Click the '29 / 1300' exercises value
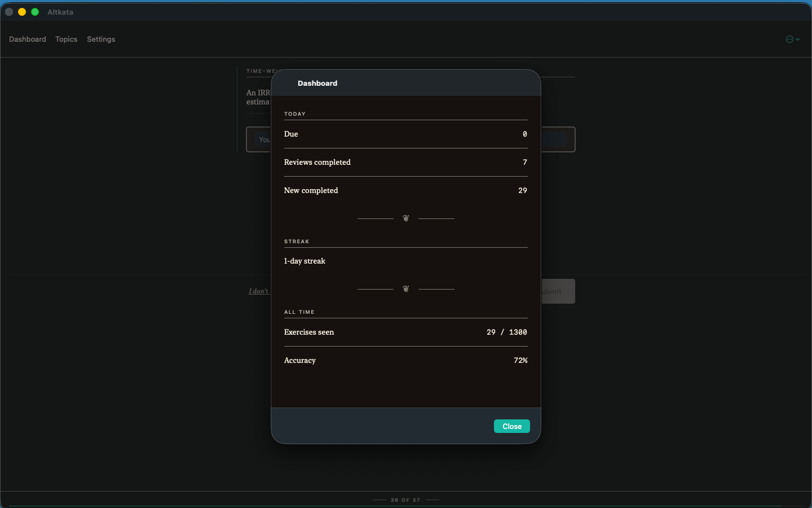 (507, 332)
